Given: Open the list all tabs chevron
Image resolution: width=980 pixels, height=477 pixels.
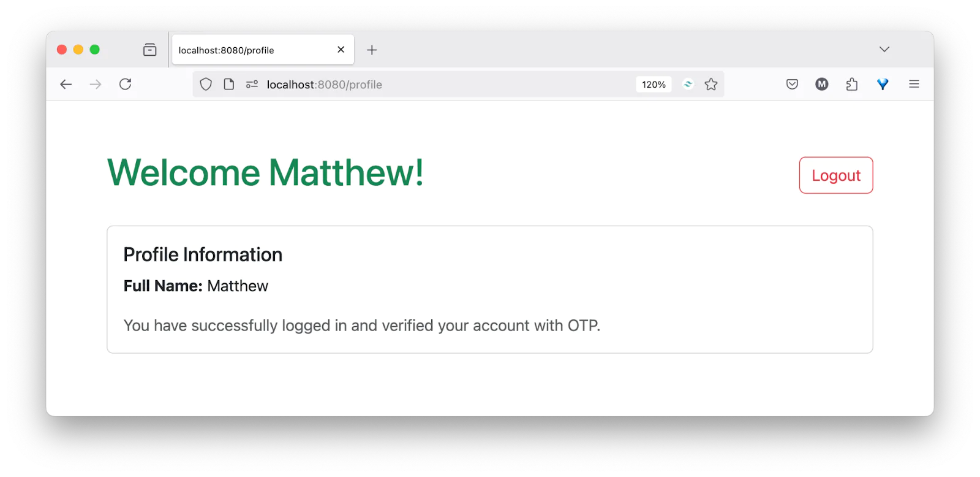Looking at the screenshot, I should [x=884, y=49].
